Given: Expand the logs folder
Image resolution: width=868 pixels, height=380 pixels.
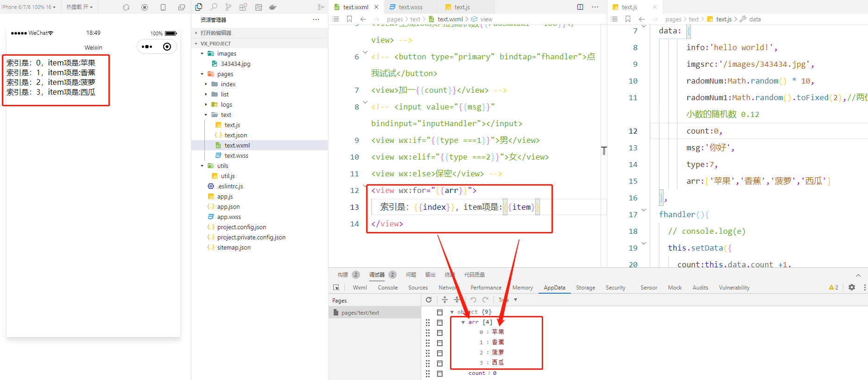Looking at the screenshot, I should [206, 104].
